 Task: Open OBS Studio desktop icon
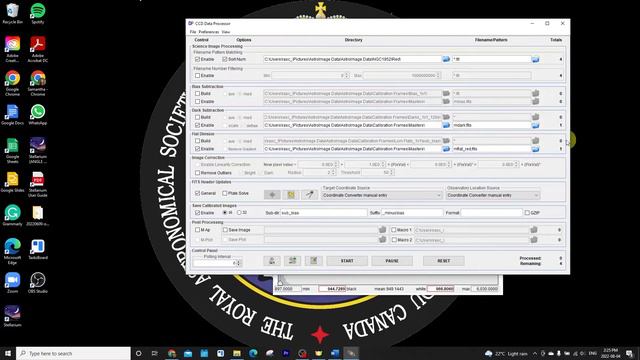[38, 283]
